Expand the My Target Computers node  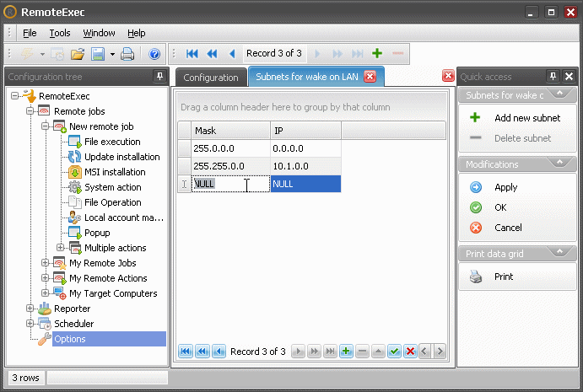point(46,293)
